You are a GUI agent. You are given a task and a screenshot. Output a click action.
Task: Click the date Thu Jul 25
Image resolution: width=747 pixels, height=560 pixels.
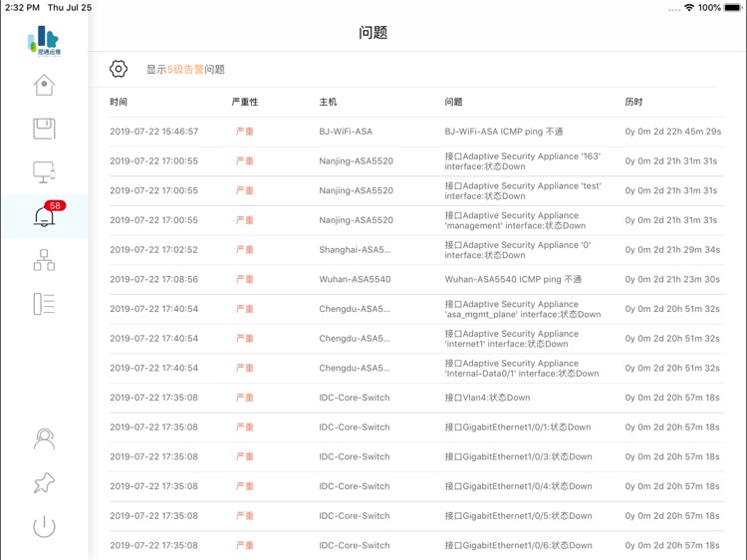70,8
